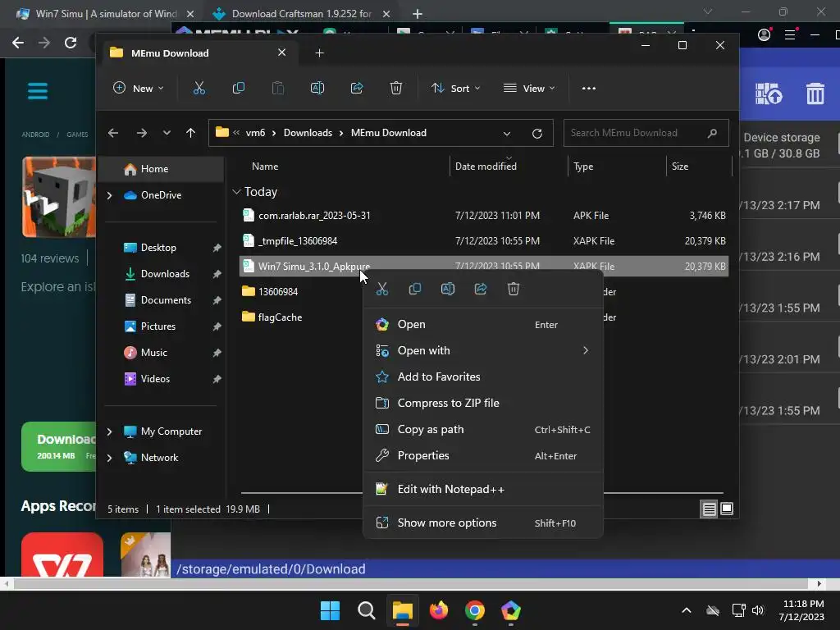Click green Download button on webpage
The image size is (840, 630).
pyautogui.click(x=59, y=447)
